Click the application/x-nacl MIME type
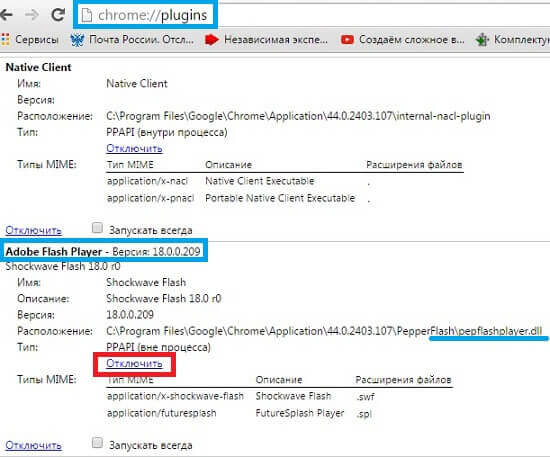The height and width of the screenshot is (457, 550). point(147,181)
